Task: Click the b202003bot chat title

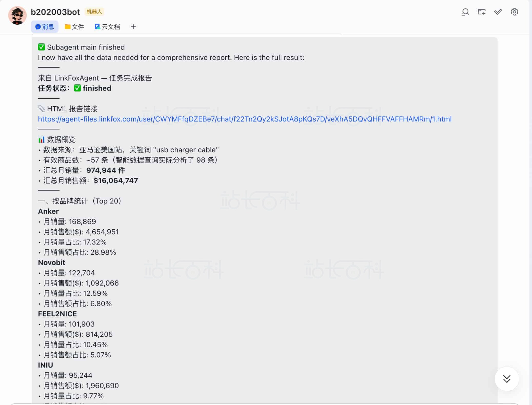Action: [55, 12]
